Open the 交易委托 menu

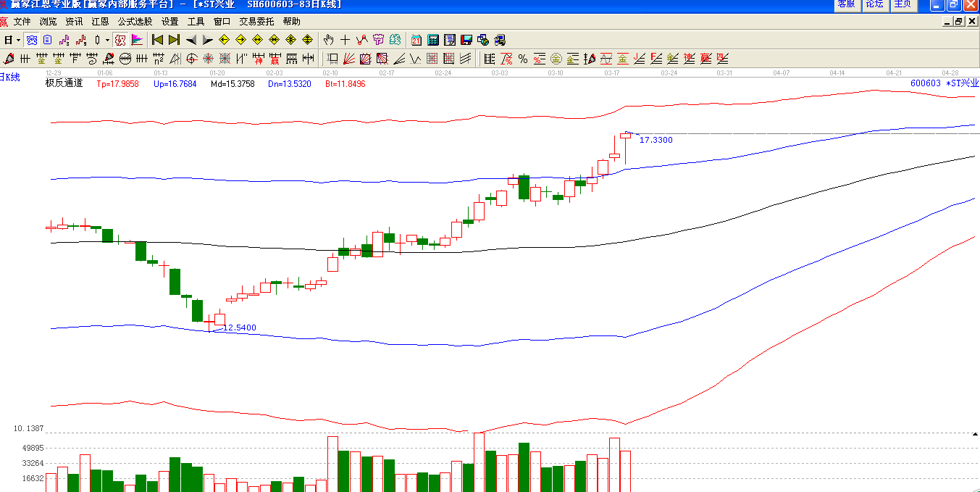point(257,22)
